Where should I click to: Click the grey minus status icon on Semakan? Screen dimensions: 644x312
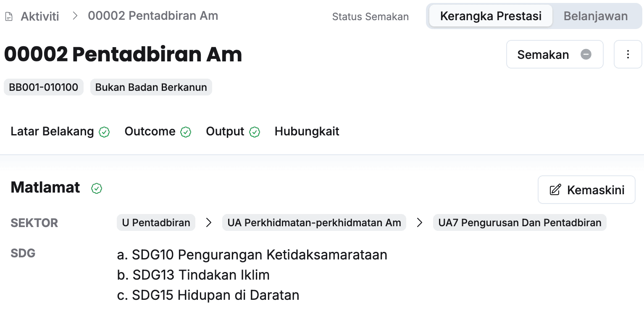coord(586,54)
